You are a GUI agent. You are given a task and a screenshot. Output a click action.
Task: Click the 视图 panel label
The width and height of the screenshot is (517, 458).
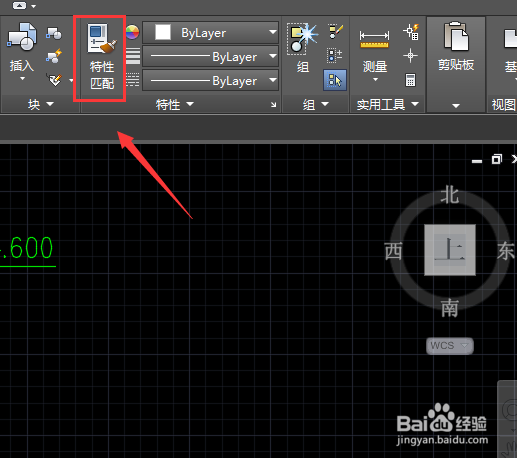pos(503,105)
